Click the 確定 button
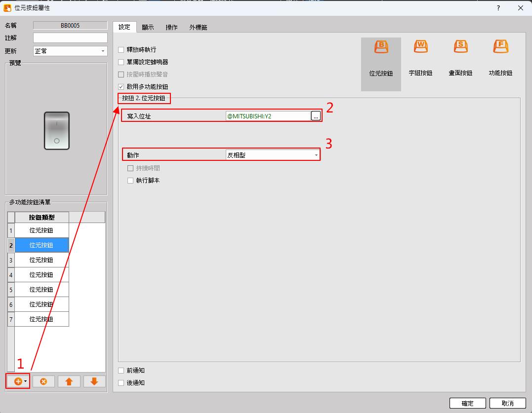Viewport: 532px width, 413px height. [467, 403]
